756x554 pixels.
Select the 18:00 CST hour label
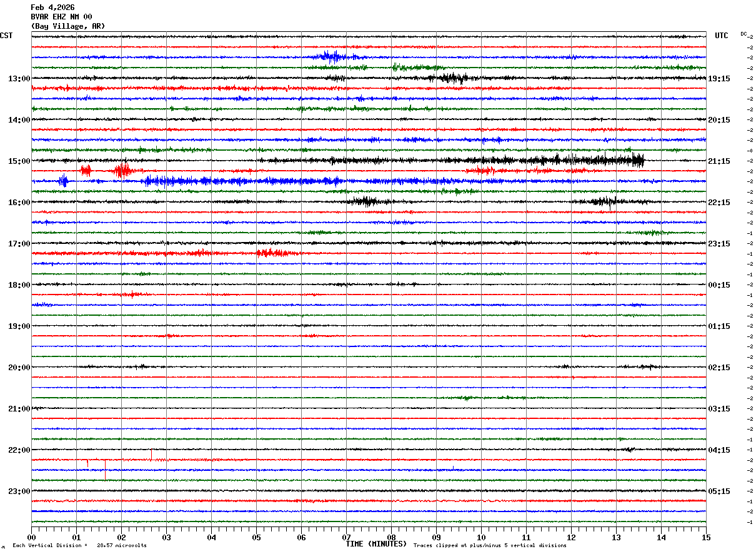(19, 285)
